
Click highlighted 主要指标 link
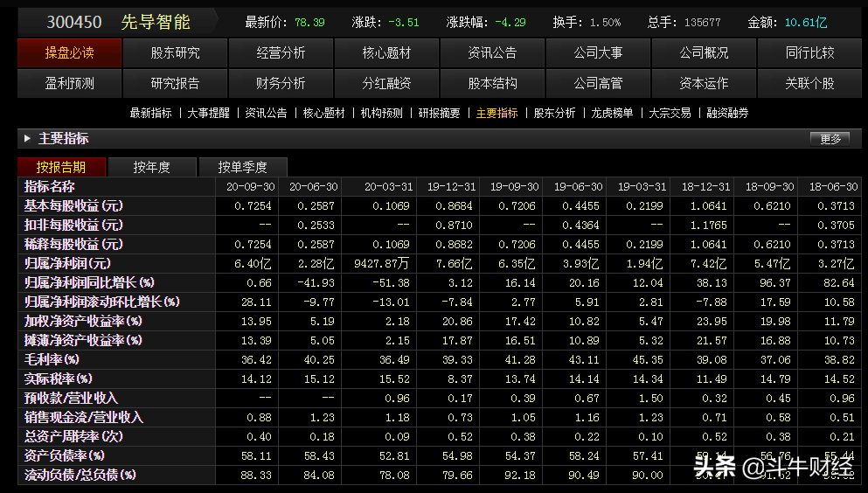[496, 114]
